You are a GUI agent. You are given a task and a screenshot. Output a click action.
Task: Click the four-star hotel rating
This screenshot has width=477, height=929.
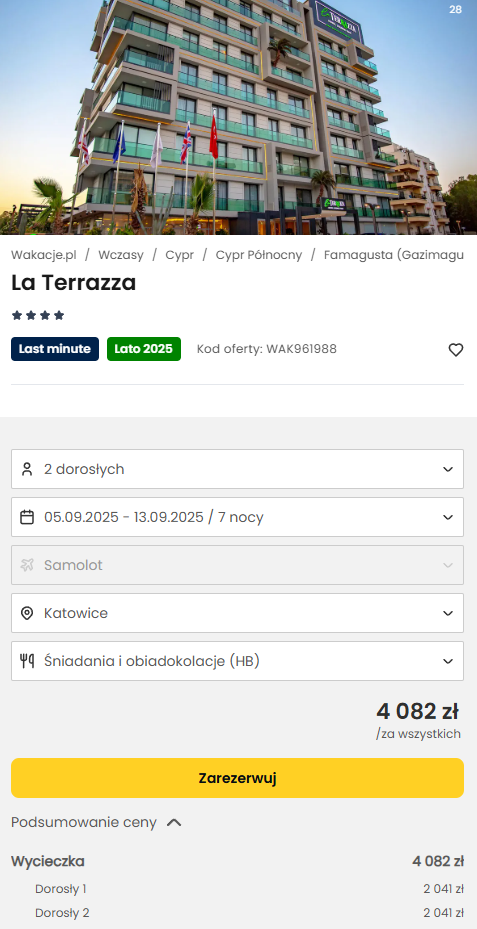[x=38, y=315]
